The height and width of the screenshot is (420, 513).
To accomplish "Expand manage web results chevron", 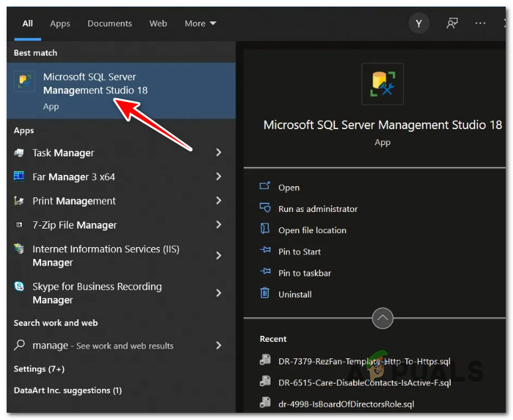I will pyautogui.click(x=219, y=345).
